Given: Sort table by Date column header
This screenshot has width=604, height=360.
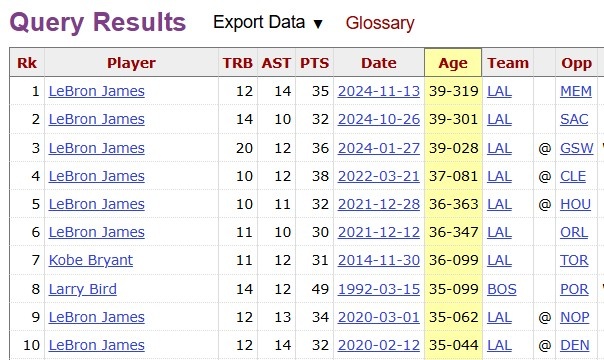Looking at the screenshot, I should pyautogui.click(x=379, y=63).
